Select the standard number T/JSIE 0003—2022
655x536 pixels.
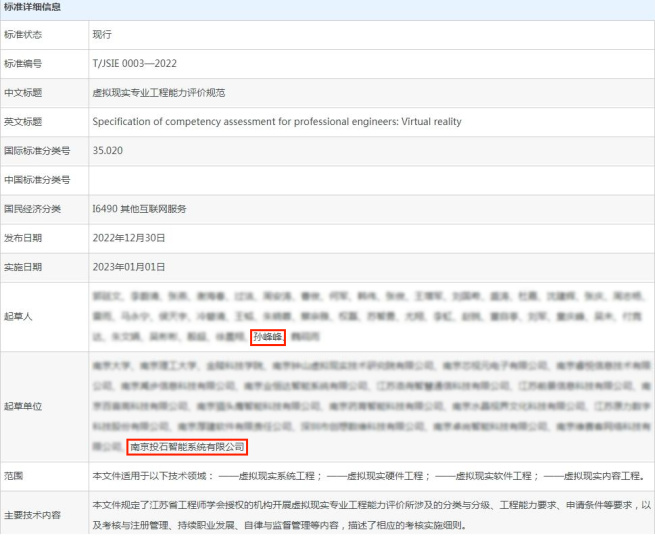coord(134,63)
